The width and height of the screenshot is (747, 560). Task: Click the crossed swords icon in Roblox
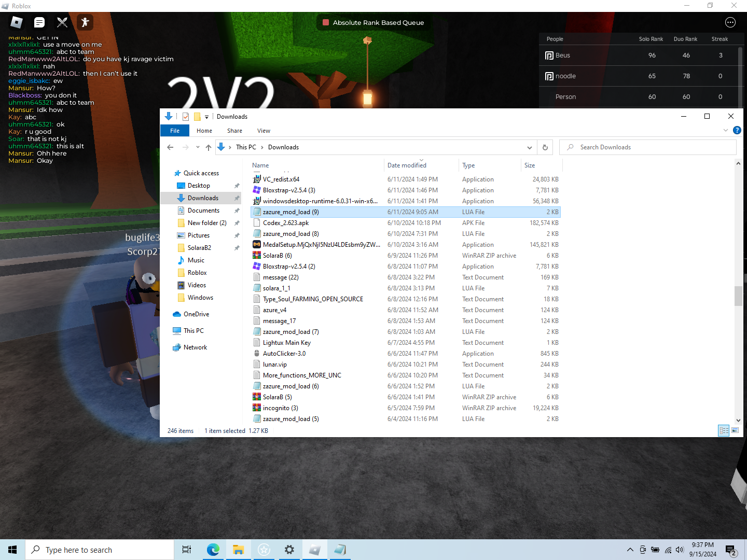pyautogui.click(x=62, y=22)
